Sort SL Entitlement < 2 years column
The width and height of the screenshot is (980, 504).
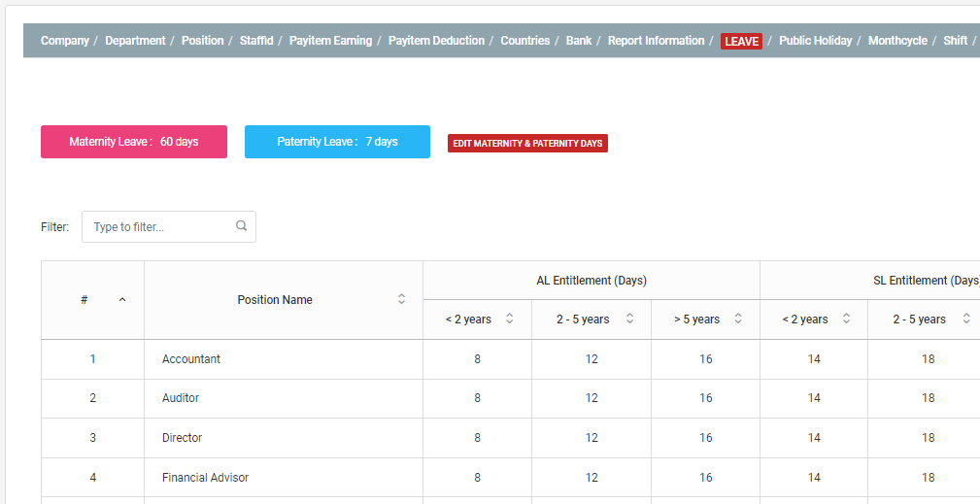pyautogui.click(x=846, y=319)
